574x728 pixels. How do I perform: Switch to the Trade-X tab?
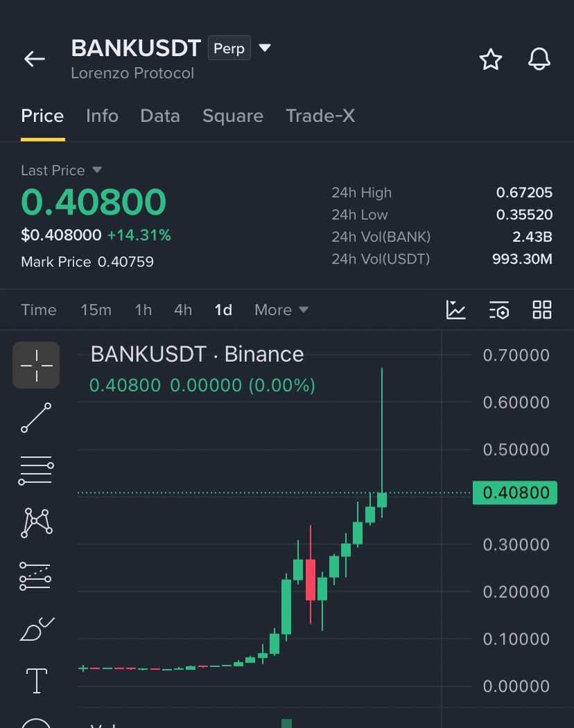(x=320, y=116)
